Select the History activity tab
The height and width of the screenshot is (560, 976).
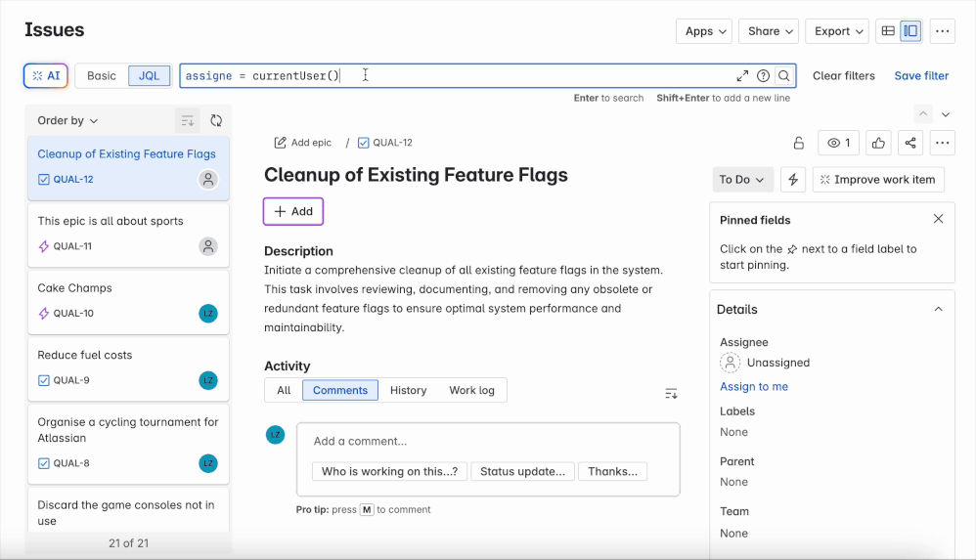point(408,390)
